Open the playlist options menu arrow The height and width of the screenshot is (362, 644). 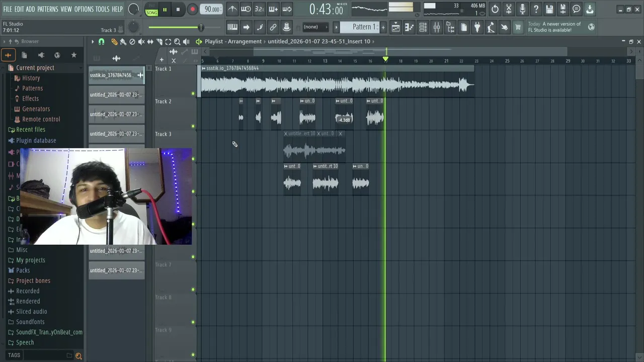tap(93, 42)
